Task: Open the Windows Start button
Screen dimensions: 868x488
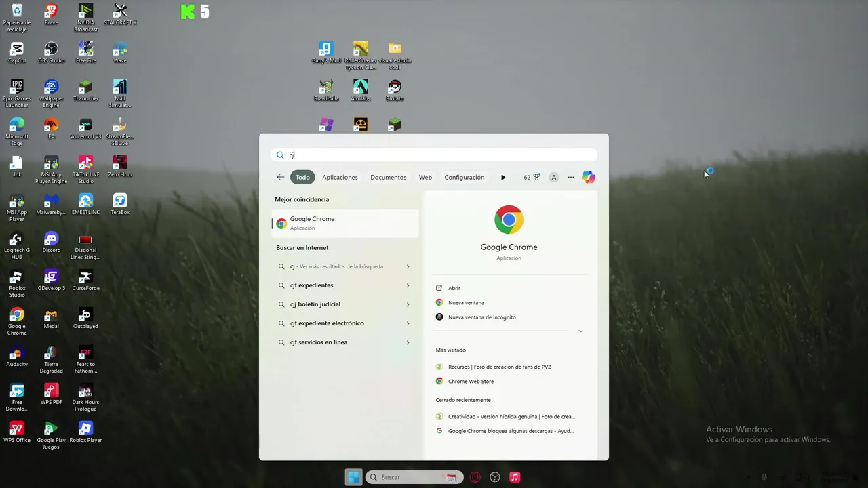Action: coord(353,477)
